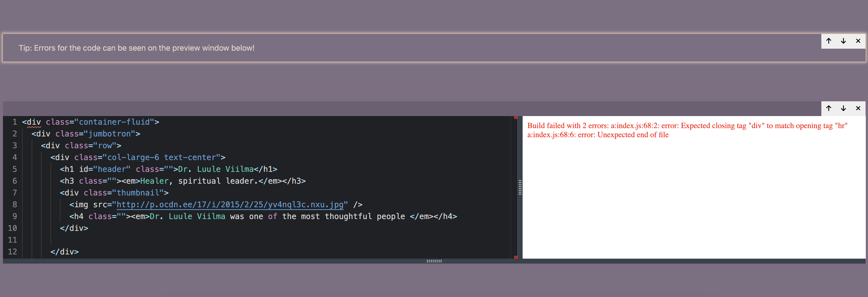Place cursor on the container-fluid div line
The width and height of the screenshot is (868, 297).
pyautogui.click(x=101, y=122)
